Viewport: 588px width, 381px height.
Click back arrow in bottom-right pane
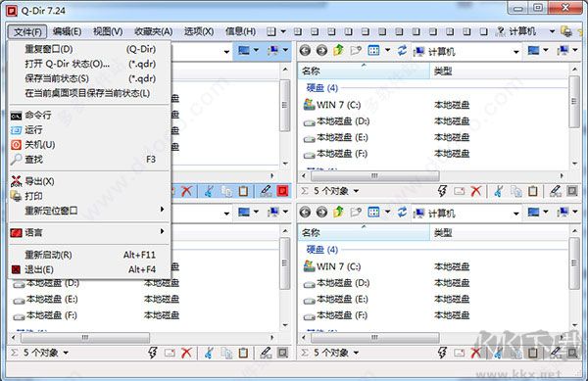pyautogui.click(x=305, y=212)
